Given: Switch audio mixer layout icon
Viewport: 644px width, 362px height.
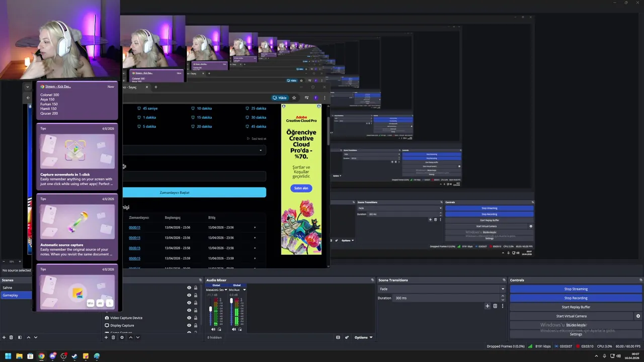Looking at the screenshot, I should coord(338,337).
